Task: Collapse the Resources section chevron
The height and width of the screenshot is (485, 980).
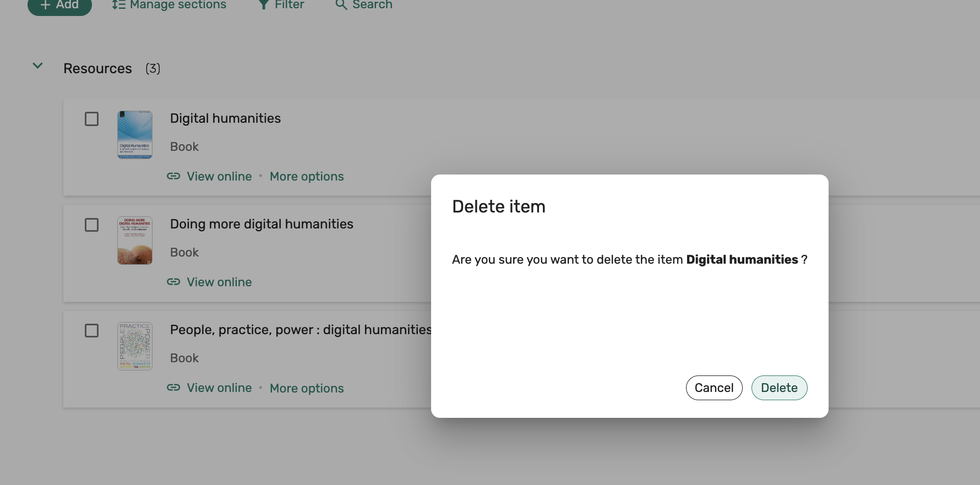Action: 38,66
